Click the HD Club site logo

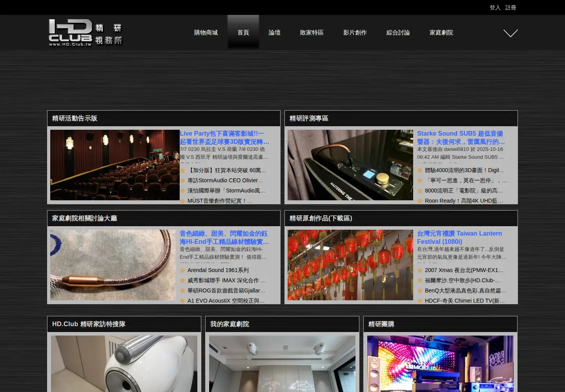86,33
